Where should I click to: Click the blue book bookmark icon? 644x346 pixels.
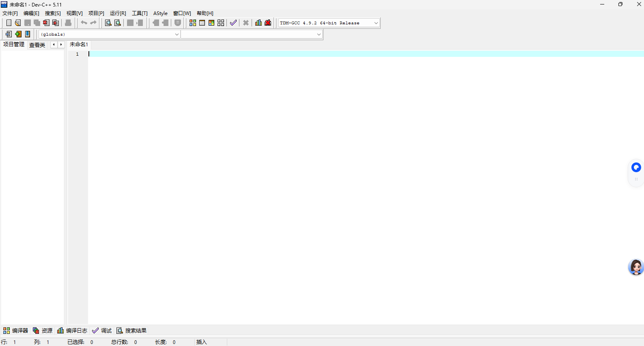28,34
